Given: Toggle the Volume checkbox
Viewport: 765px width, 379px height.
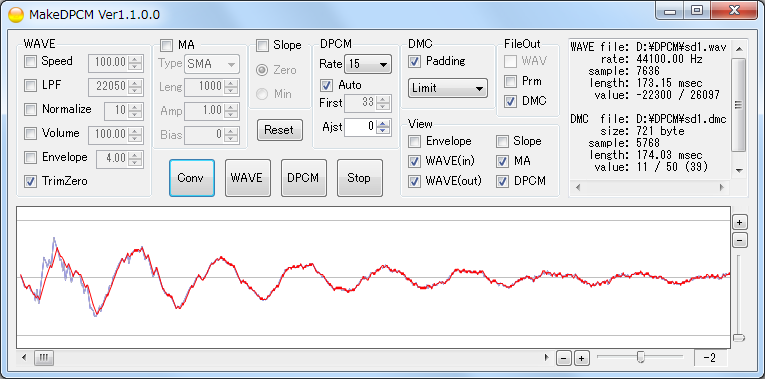Looking at the screenshot, I should [30, 133].
